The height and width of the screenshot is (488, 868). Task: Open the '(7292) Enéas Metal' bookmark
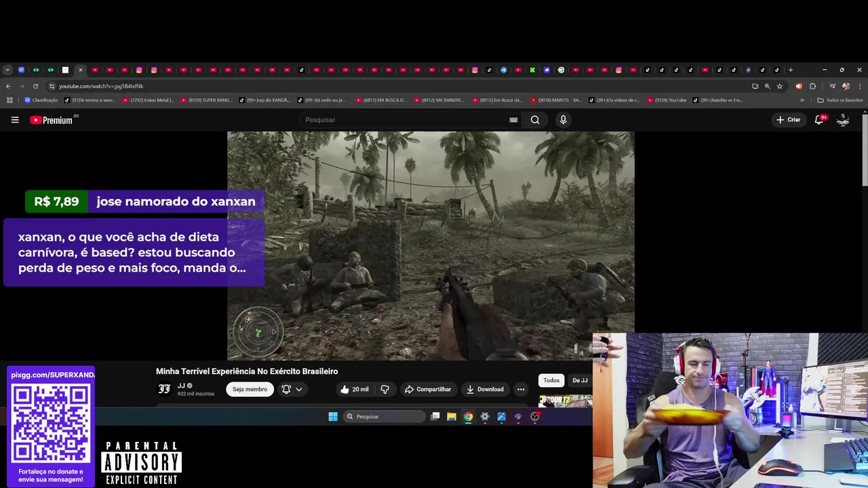click(148, 100)
